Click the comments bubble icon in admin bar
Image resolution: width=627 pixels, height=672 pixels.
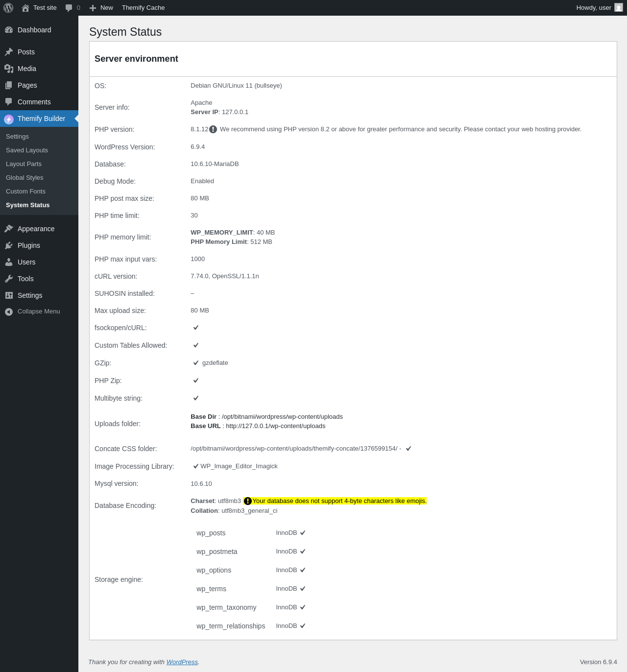pyautogui.click(x=69, y=8)
